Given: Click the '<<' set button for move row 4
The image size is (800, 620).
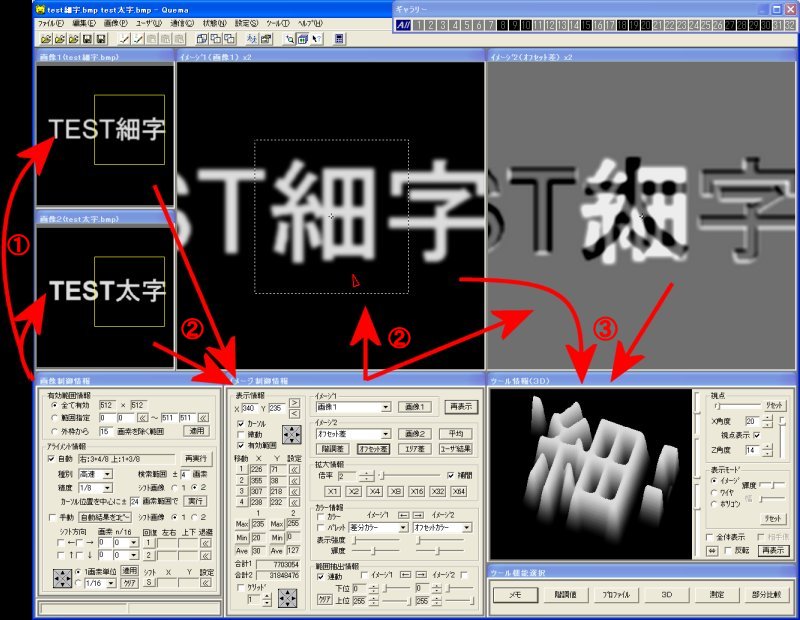Looking at the screenshot, I should 294,502.
